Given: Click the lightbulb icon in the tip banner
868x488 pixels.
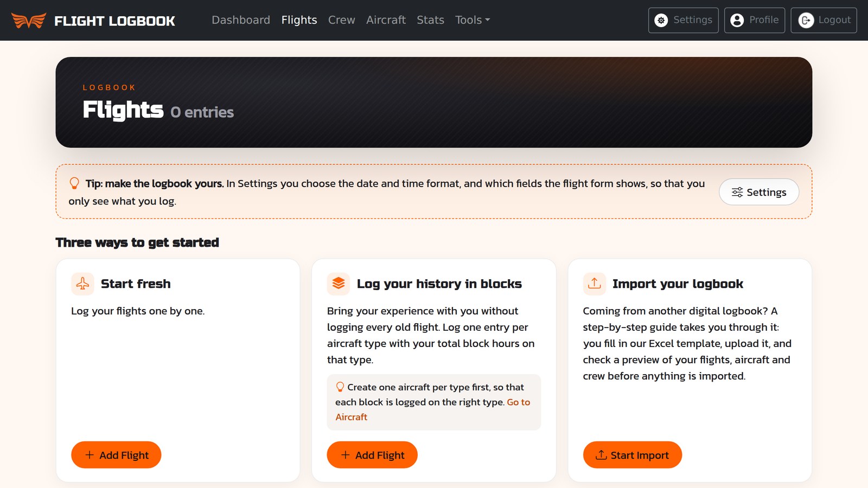Looking at the screenshot, I should coord(74,183).
